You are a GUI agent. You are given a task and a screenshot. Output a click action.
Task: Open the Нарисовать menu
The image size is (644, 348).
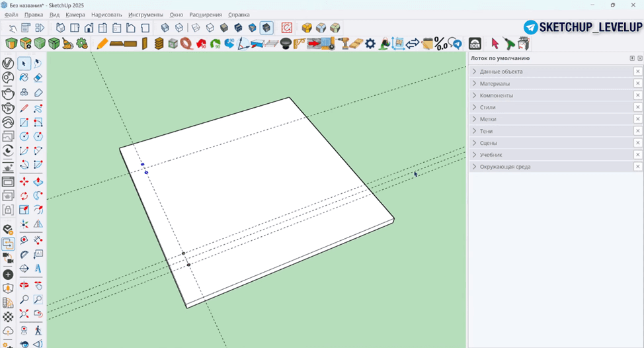pos(107,15)
